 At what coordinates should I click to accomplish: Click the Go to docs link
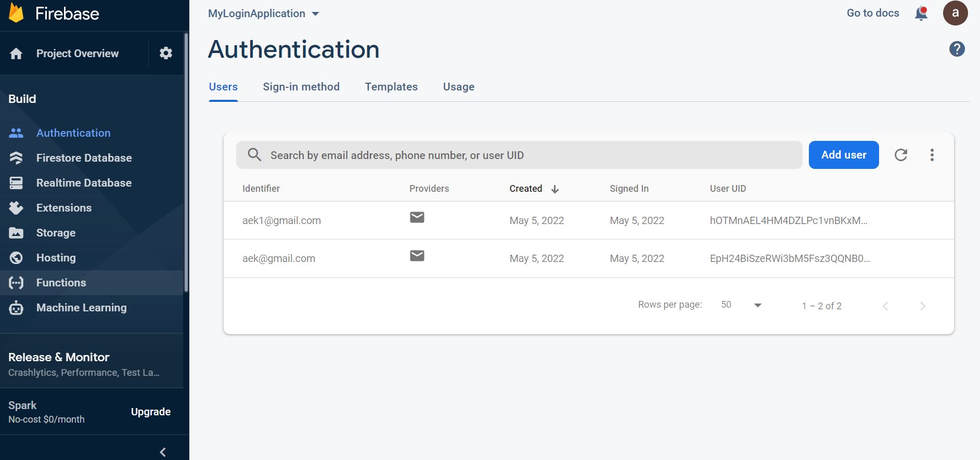coord(872,14)
